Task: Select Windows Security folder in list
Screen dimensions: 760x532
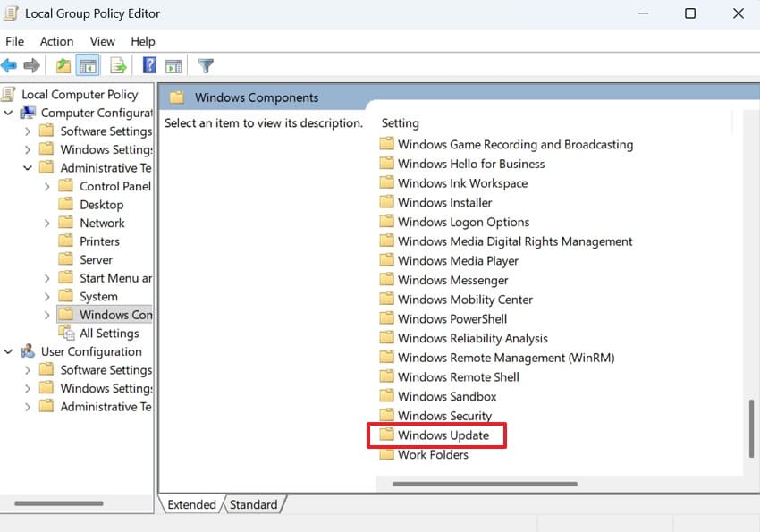Action: (444, 416)
